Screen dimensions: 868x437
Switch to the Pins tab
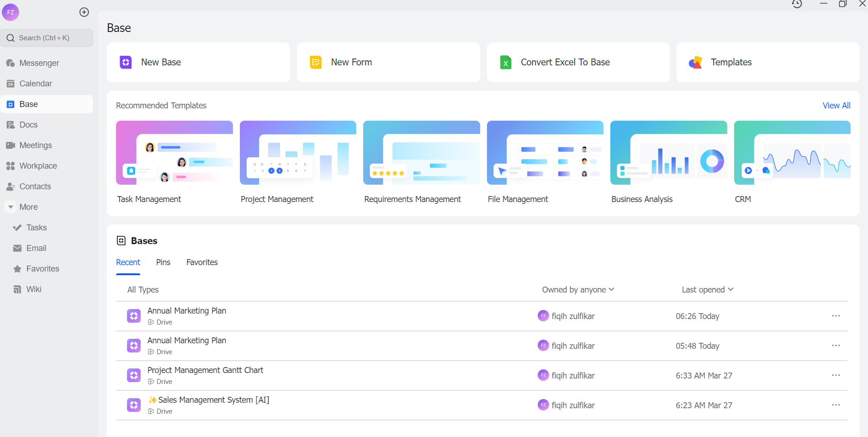[163, 262]
